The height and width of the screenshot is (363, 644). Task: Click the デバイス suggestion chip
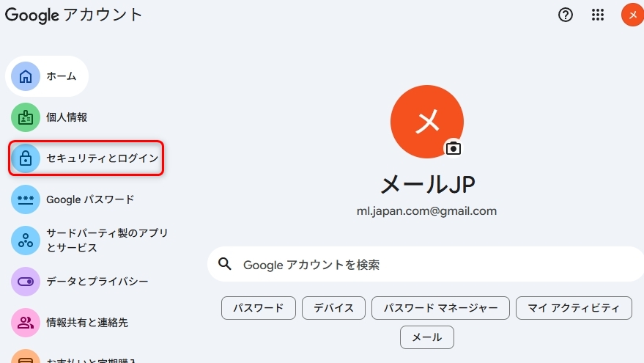coord(333,308)
